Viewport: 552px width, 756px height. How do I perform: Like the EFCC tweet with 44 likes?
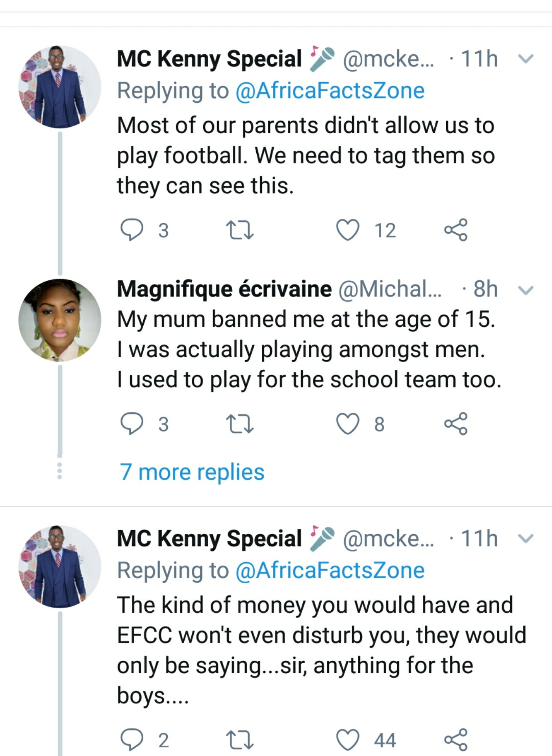[x=348, y=740]
